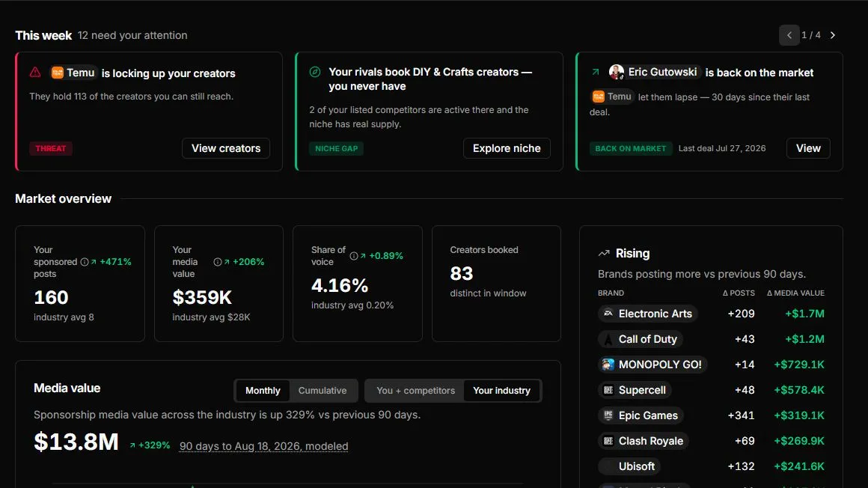Click the BACK ON MARKET tag
868x488 pixels.
tap(631, 148)
